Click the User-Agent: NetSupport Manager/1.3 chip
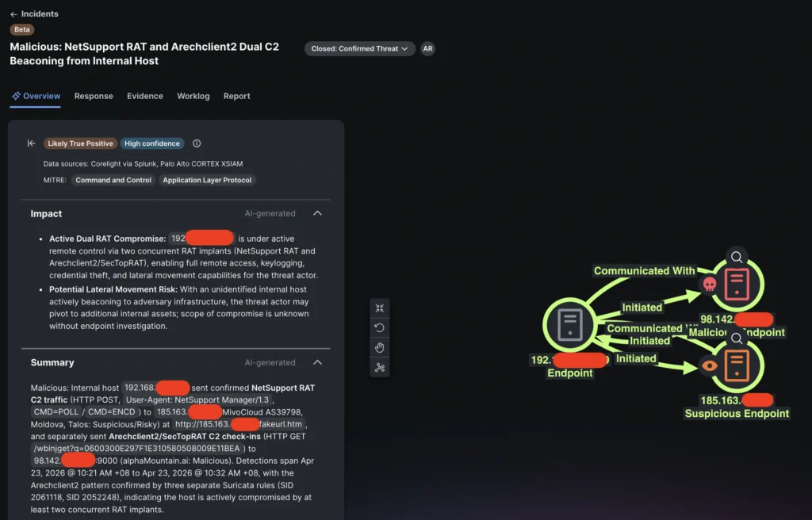The height and width of the screenshot is (520, 812). coord(197,400)
